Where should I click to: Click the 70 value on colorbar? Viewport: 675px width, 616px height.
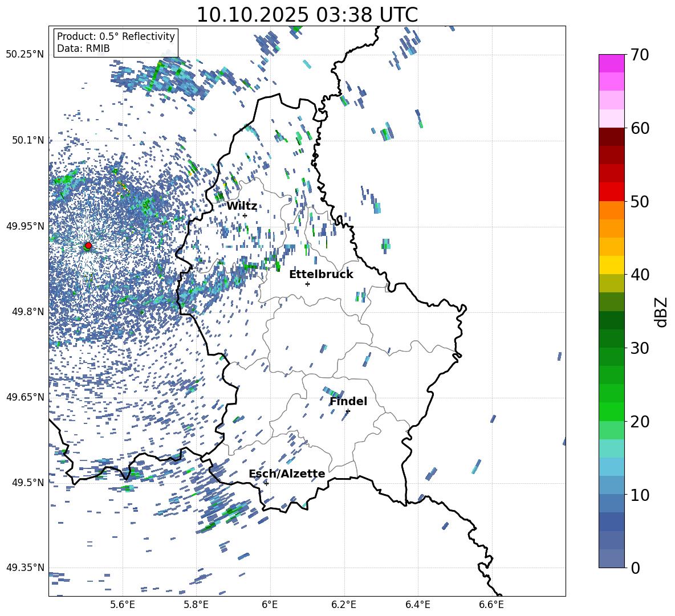[640, 55]
